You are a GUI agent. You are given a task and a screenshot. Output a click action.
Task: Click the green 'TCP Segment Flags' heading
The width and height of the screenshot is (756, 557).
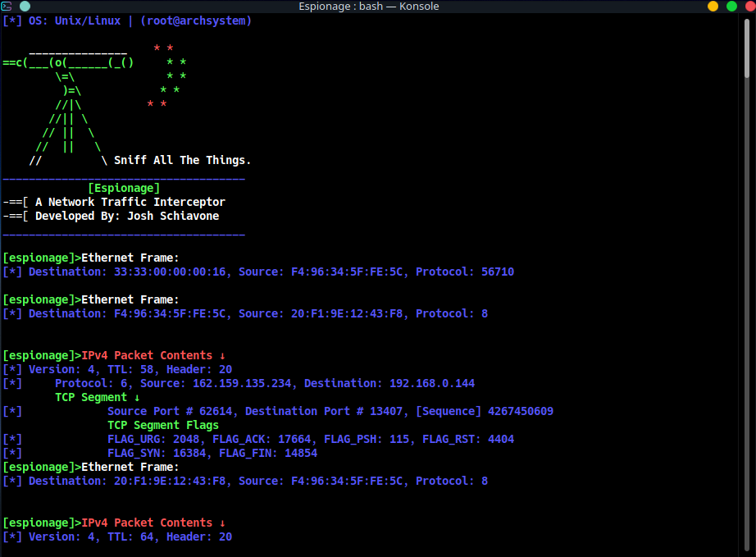tap(163, 425)
